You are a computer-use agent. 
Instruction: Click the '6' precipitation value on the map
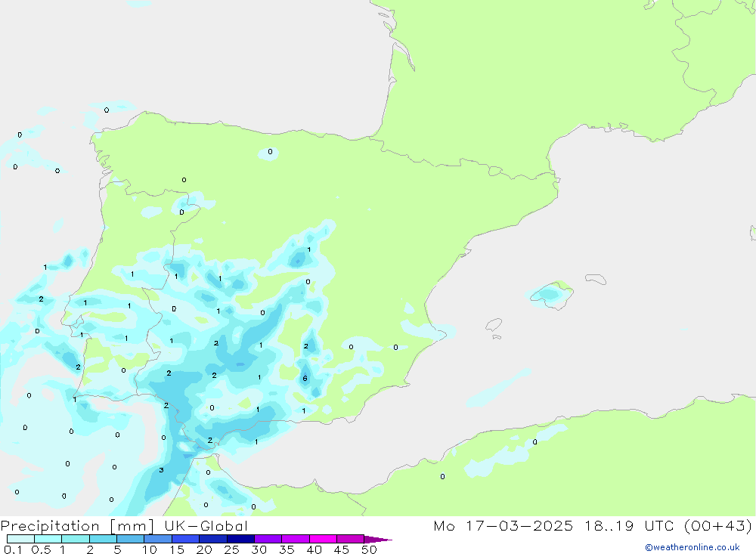305,379
